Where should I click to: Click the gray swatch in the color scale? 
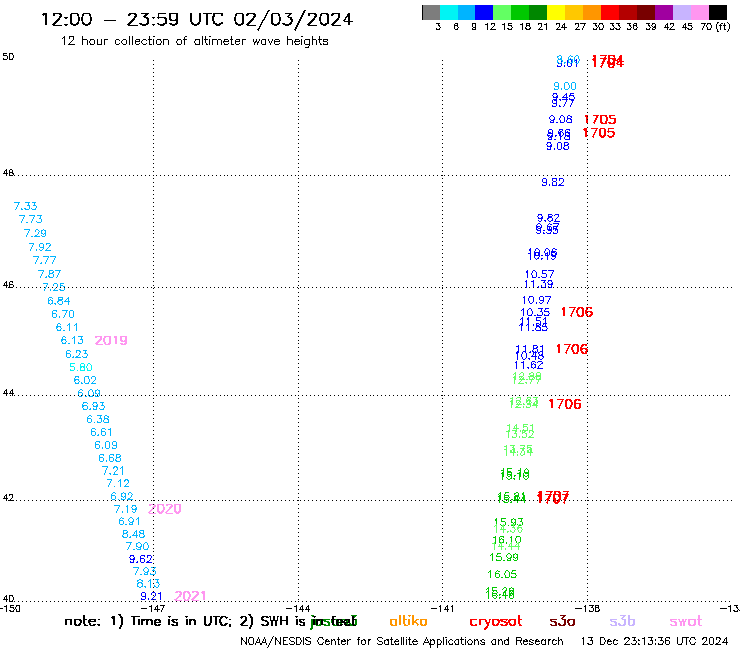pos(431,12)
